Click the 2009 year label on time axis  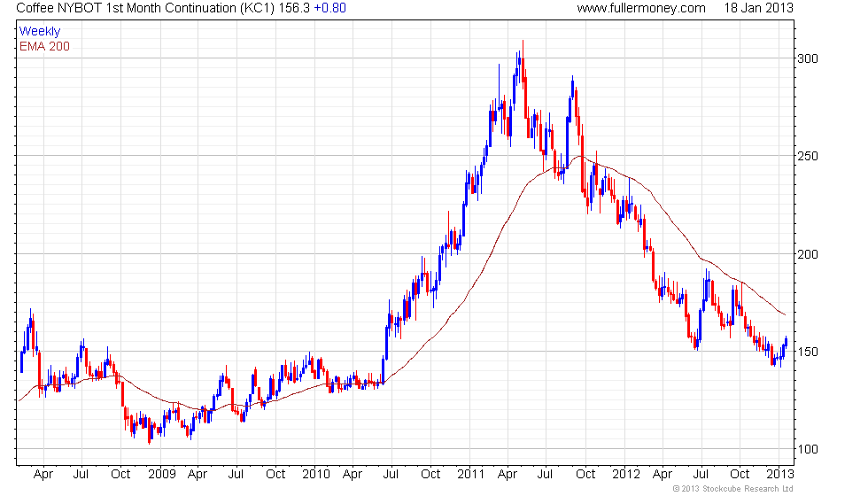tap(161, 475)
